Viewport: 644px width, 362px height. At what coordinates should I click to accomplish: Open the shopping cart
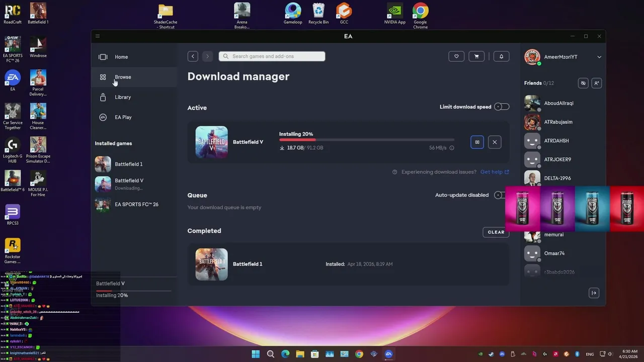coord(476,56)
